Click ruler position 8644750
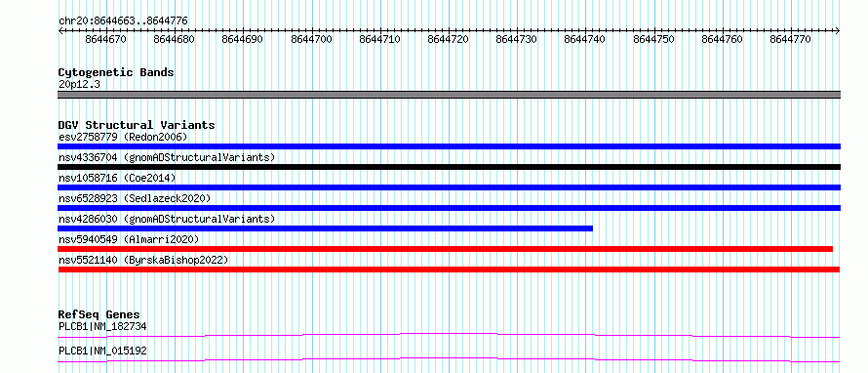This screenshot has width=868, height=373. pyautogui.click(x=653, y=39)
